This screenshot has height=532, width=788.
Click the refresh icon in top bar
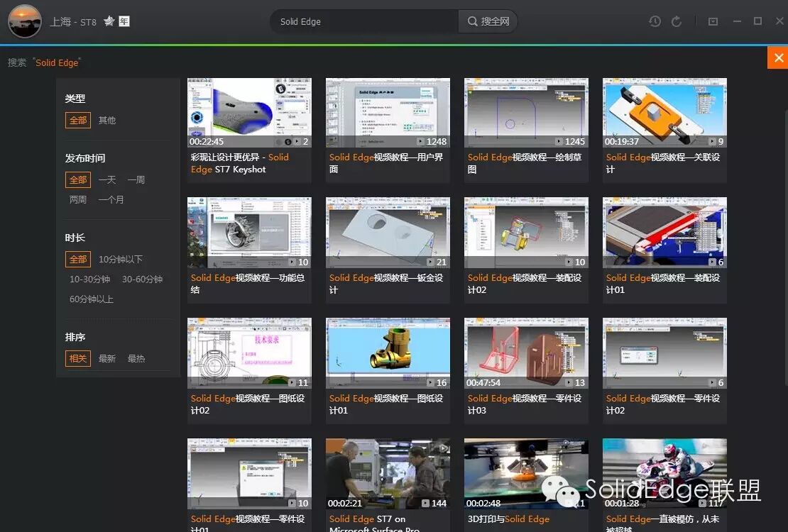pos(677,21)
